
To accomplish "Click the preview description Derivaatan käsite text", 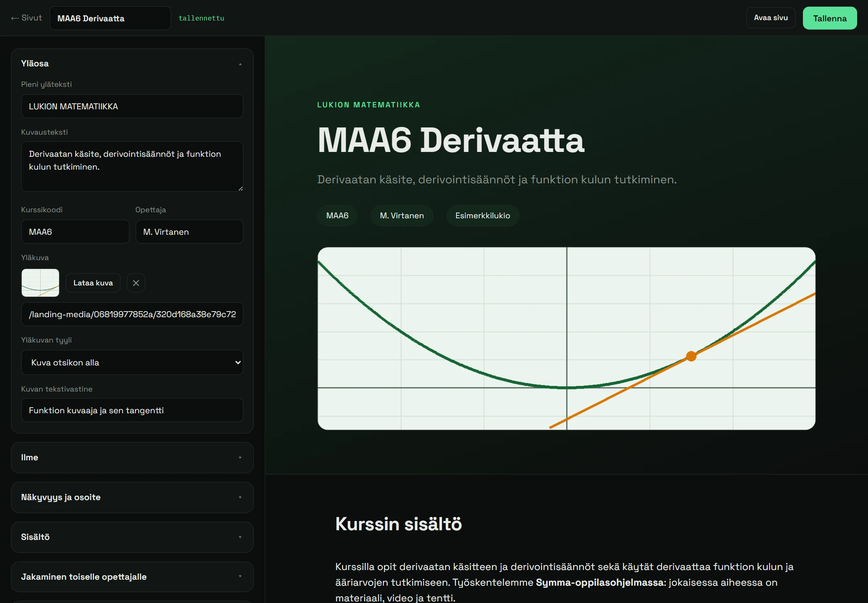I will [497, 179].
